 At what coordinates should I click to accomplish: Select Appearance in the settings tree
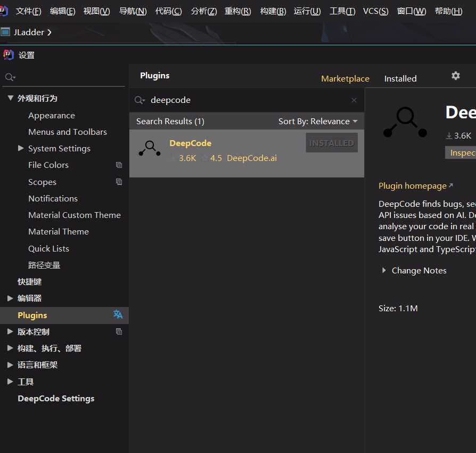[52, 116]
